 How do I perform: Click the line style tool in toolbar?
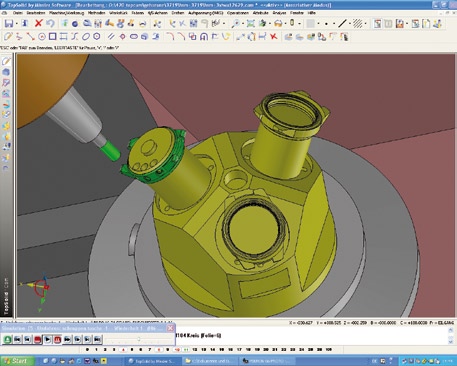(x=342, y=23)
